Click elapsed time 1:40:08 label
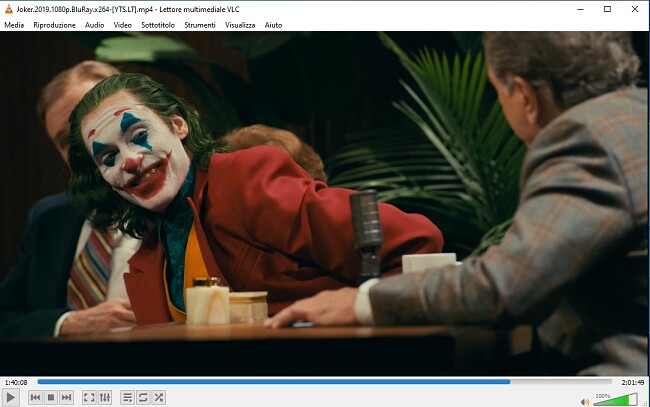This screenshot has height=407, width=650. click(16, 382)
